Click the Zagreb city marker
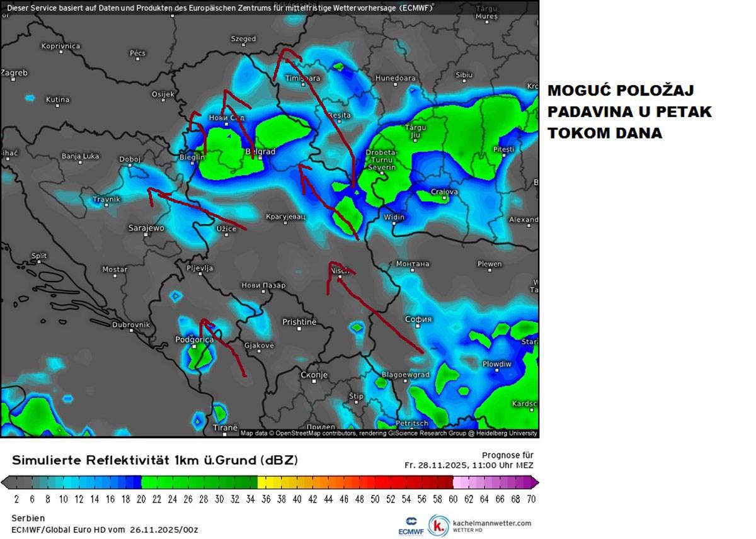The width and height of the screenshot is (756, 539). (x=5, y=80)
